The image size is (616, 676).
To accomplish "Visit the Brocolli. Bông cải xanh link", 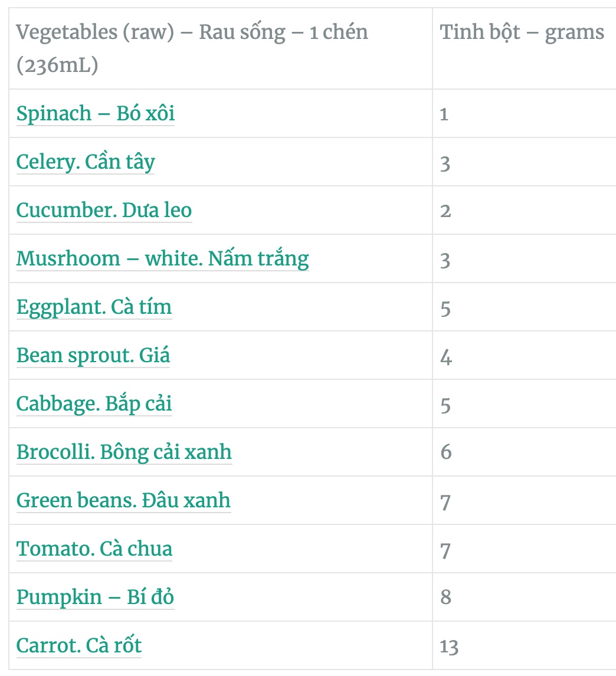I will pos(124,452).
